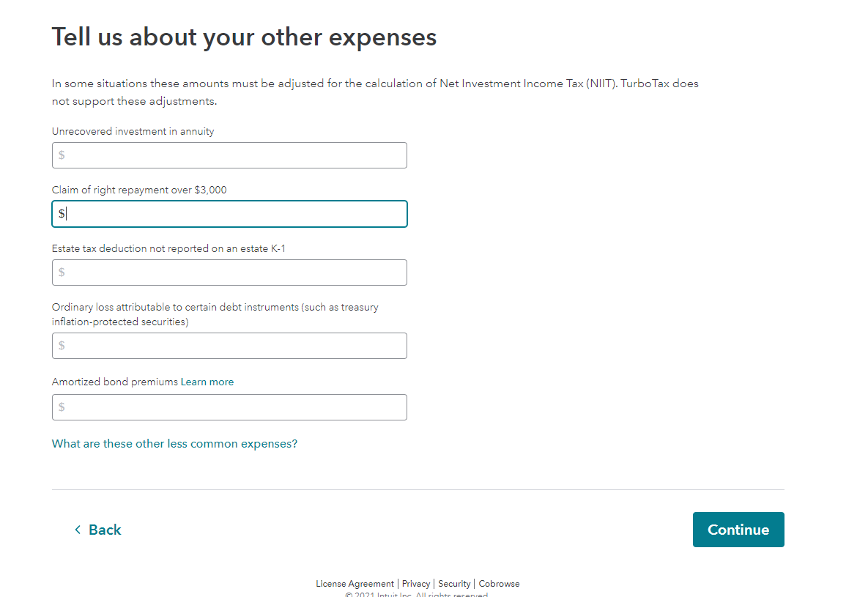
Task: Go back using the Back text
Action: pos(105,530)
